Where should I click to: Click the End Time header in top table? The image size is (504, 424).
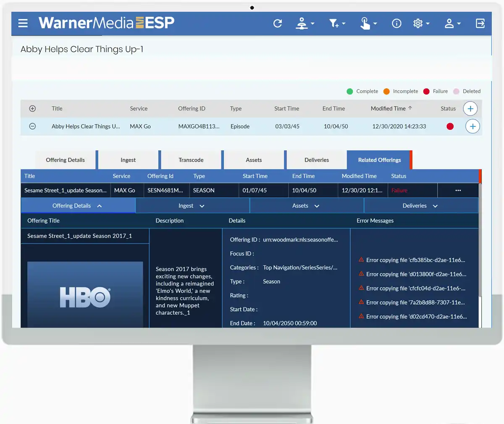pyautogui.click(x=333, y=108)
